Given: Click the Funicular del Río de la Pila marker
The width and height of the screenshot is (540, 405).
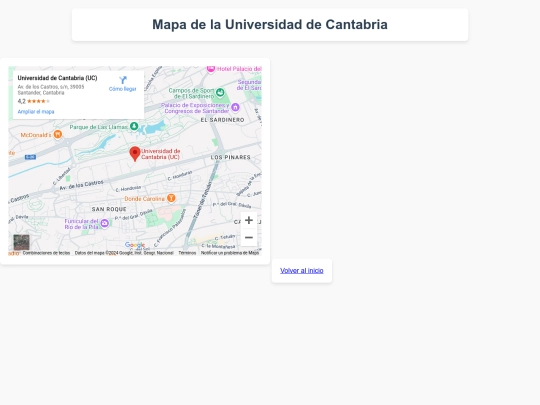Looking at the screenshot, I should (105, 224).
